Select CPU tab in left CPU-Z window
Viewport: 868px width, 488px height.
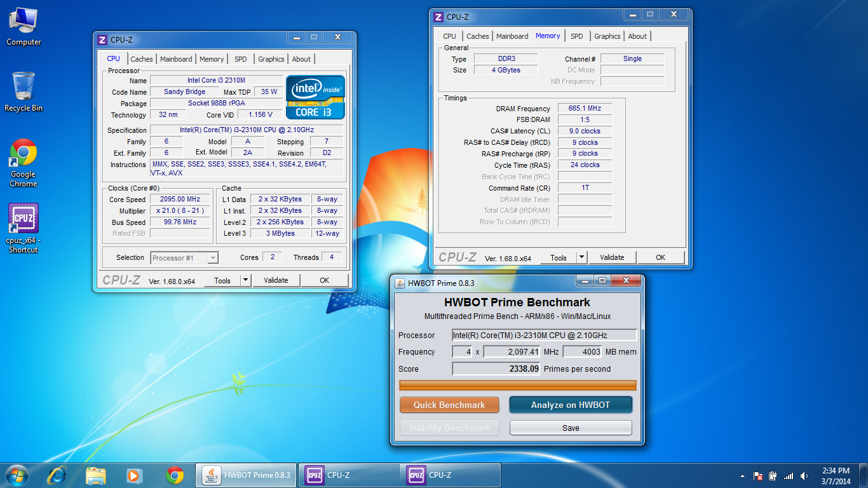114,58
